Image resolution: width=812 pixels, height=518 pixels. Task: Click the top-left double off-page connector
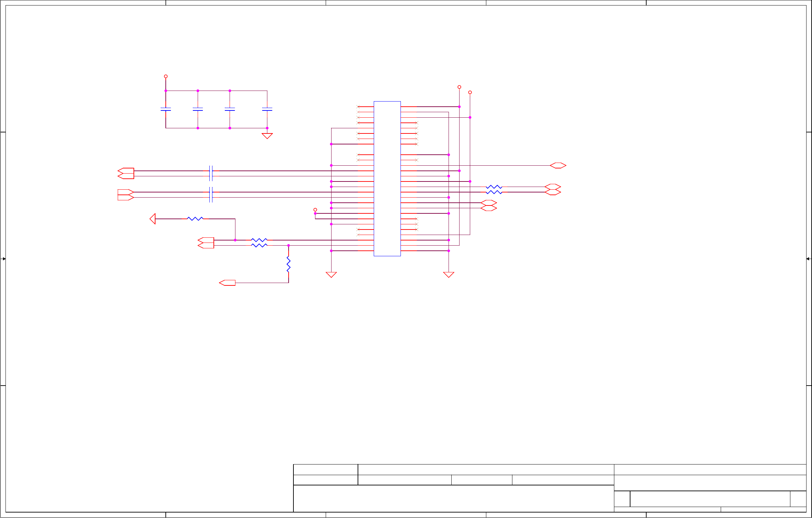126,173
